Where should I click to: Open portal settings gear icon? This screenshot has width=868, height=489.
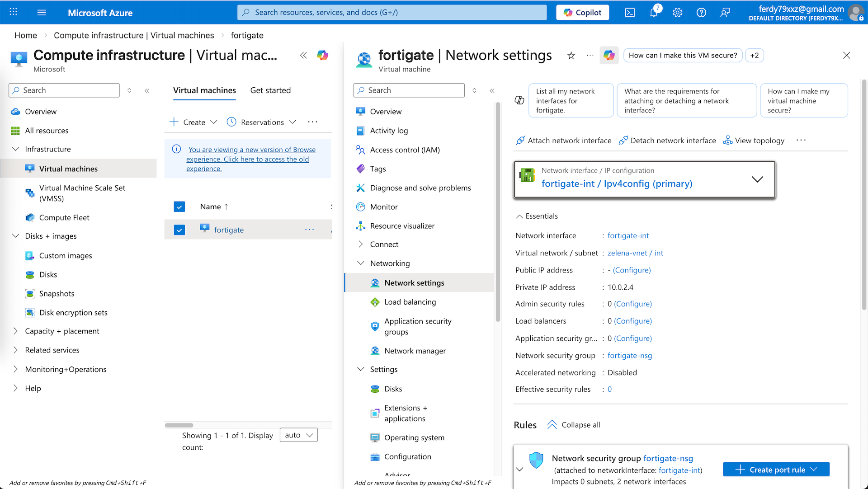pos(677,13)
